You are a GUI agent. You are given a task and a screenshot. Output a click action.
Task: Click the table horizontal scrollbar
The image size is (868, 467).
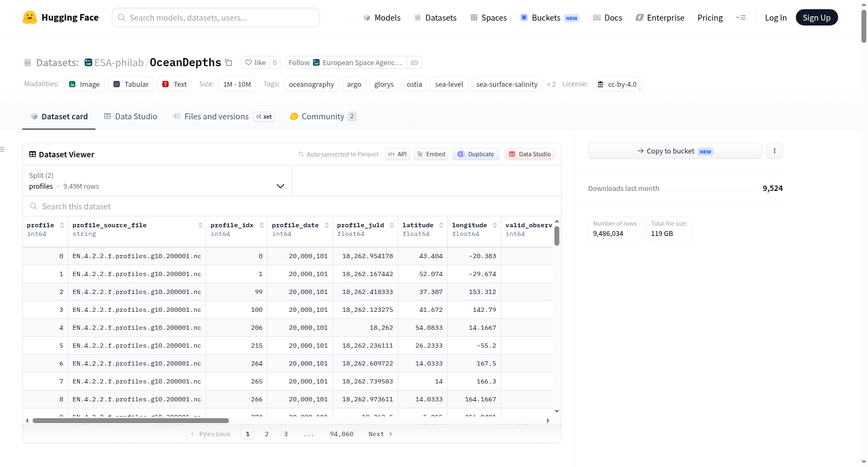pos(131,420)
